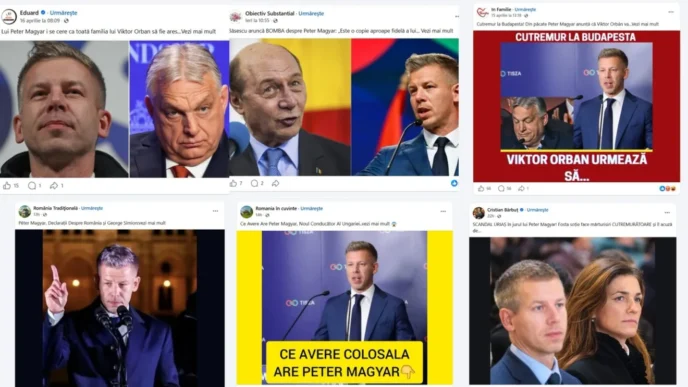Image resolution: width=688 pixels, height=387 pixels.
Task: View reaction emojis on In Familie post
Action: click(x=667, y=189)
